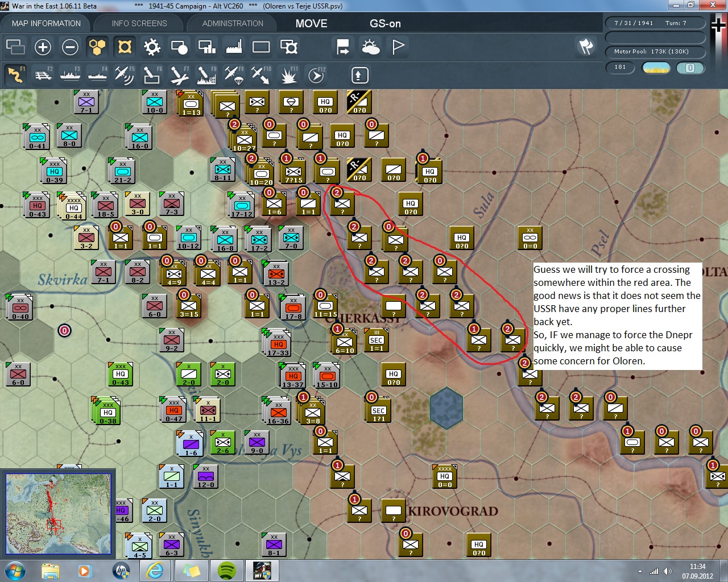This screenshot has width=728, height=582.
Task: Open Spotify from the taskbar
Action: [227, 571]
